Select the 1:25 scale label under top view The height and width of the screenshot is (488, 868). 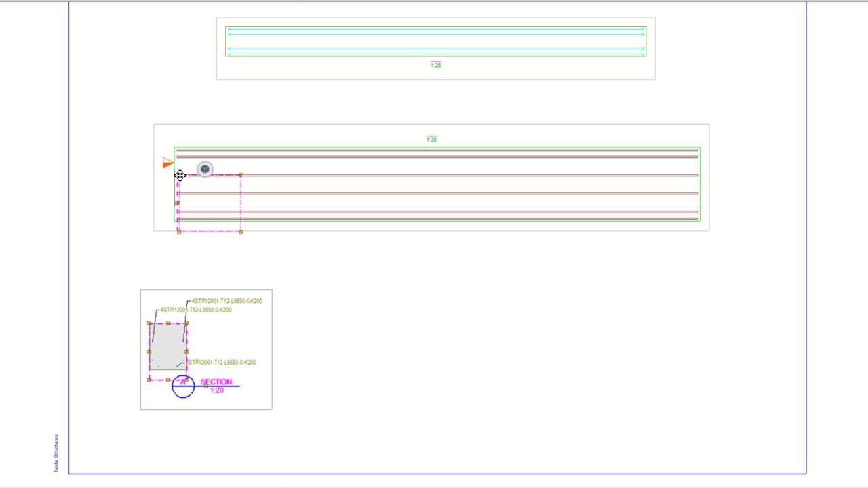tap(435, 65)
